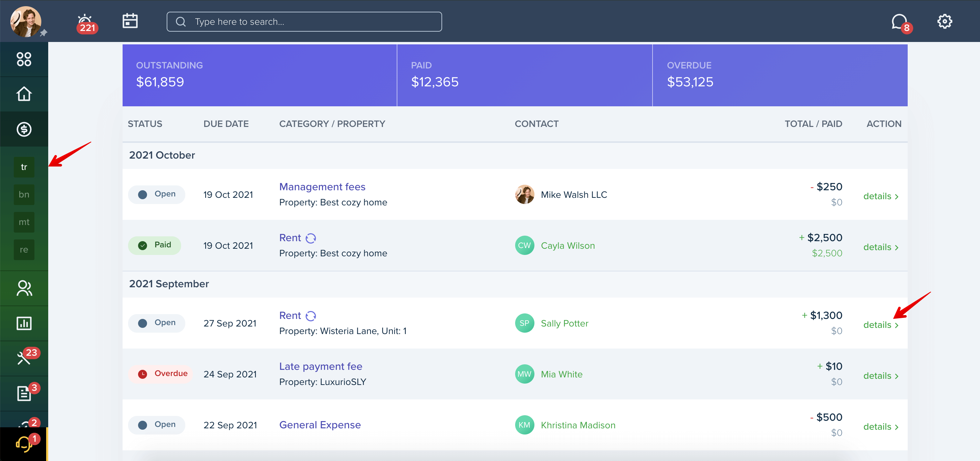Open Rent link for Wisteria Lane

pyautogui.click(x=290, y=315)
